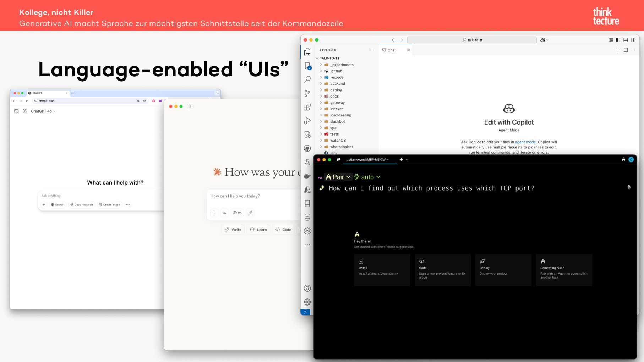Screen dimensions: 644x362
Task: Open the Claude tools icon showing 24
Action: point(237,213)
